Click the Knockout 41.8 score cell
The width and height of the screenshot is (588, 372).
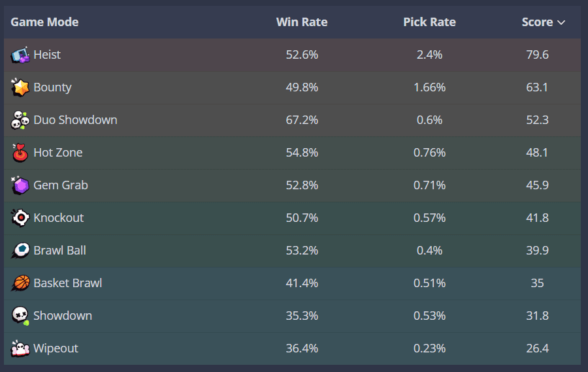[537, 218]
